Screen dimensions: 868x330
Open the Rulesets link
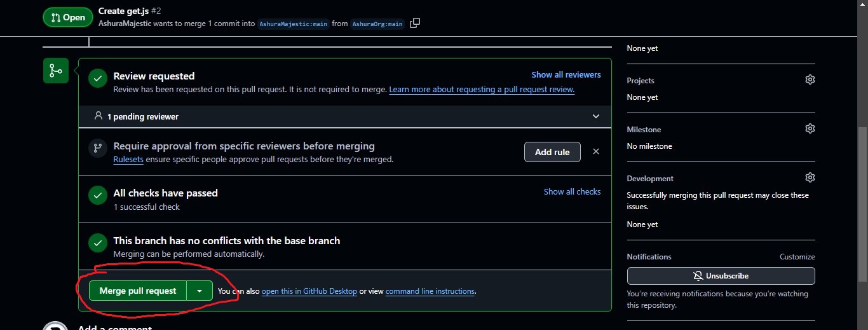[x=128, y=159]
